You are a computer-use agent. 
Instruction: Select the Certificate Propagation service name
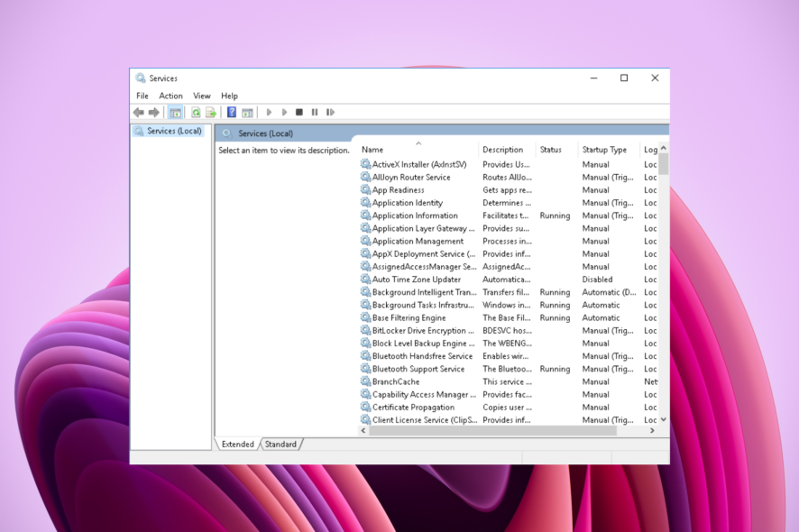point(413,408)
